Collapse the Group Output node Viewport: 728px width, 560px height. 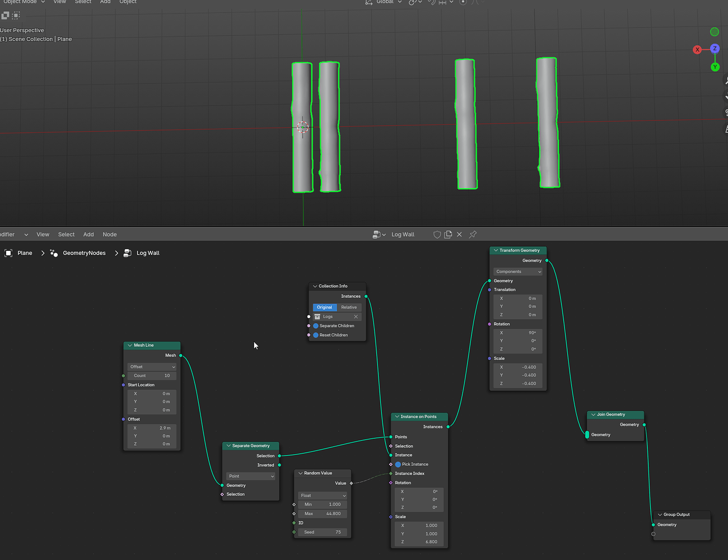(x=660, y=515)
